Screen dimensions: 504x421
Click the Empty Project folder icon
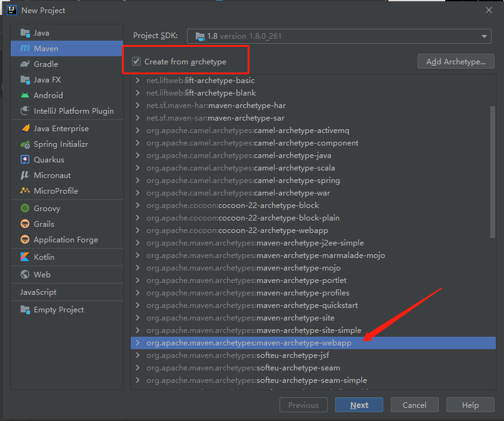pyautogui.click(x=25, y=310)
